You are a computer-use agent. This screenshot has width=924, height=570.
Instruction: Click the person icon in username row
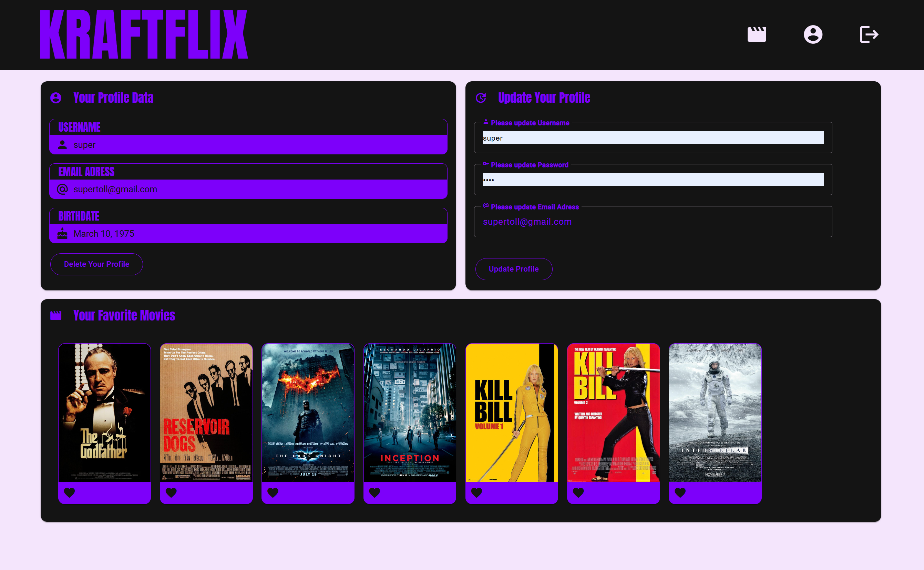pos(63,145)
